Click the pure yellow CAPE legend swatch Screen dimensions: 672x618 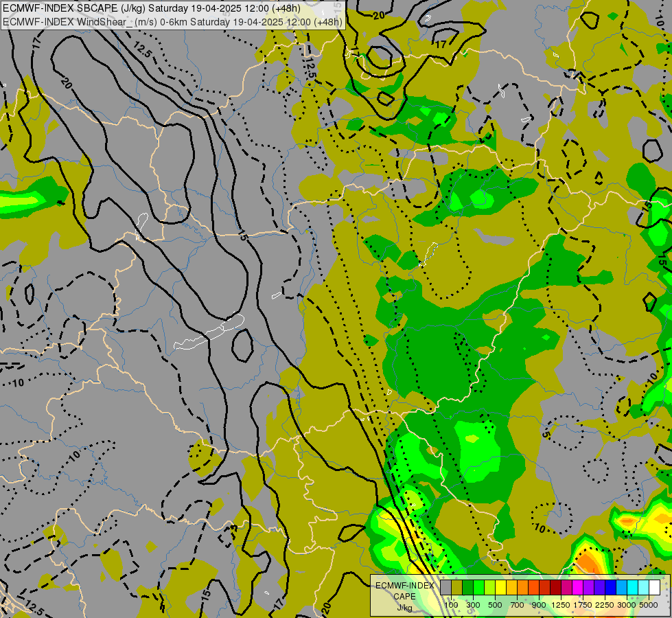(500, 587)
